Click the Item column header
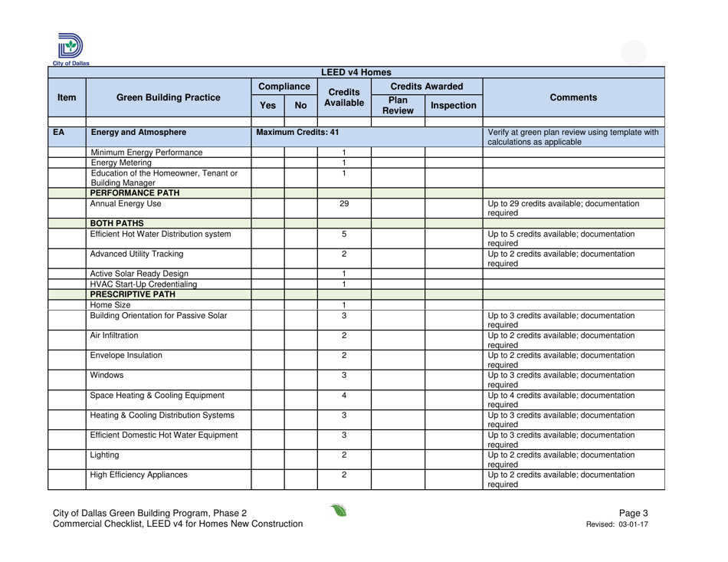This screenshot has height=562, width=728. 65,97
